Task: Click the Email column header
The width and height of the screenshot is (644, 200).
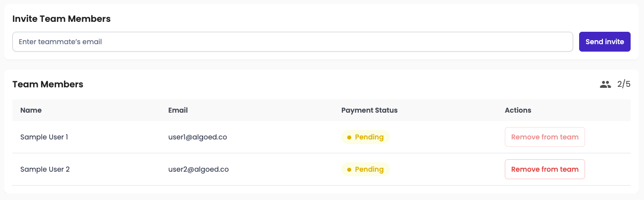Action: [178, 110]
